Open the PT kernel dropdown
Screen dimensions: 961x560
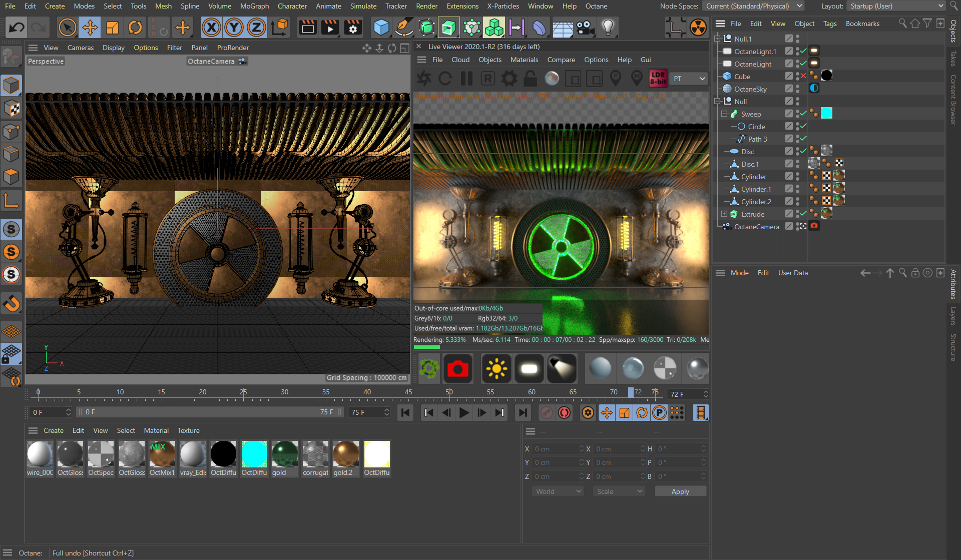pyautogui.click(x=688, y=79)
